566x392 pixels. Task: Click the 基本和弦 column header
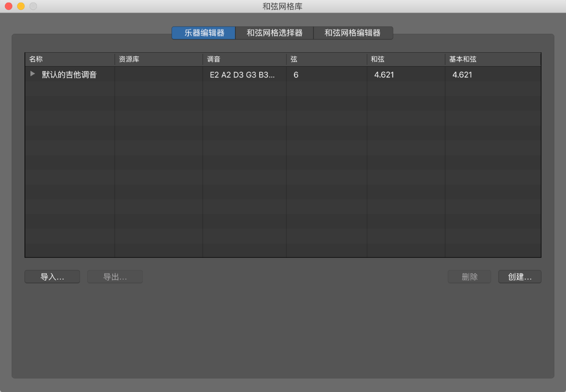point(493,60)
